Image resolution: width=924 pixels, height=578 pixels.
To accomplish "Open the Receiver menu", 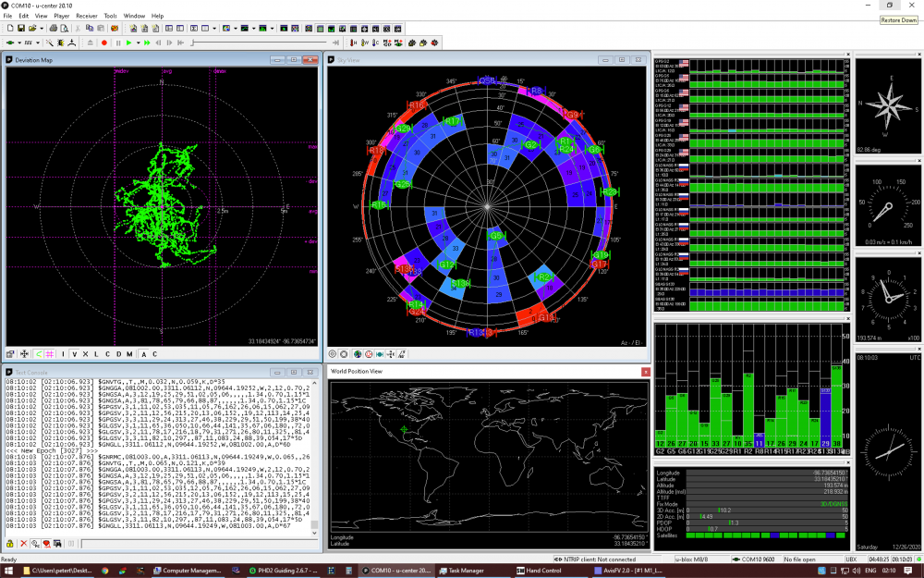I will pos(87,16).
